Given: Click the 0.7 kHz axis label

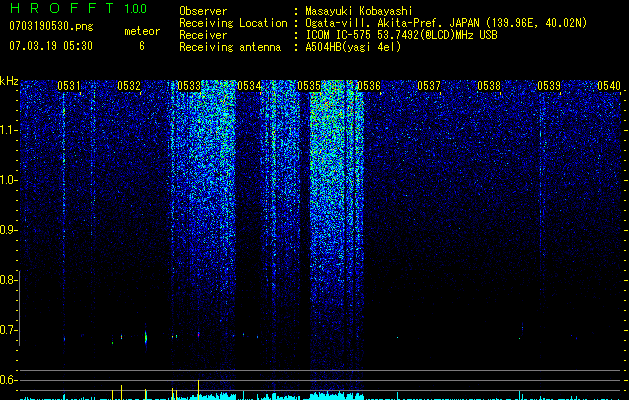Looking at the screenshot, I should [8, 330].
